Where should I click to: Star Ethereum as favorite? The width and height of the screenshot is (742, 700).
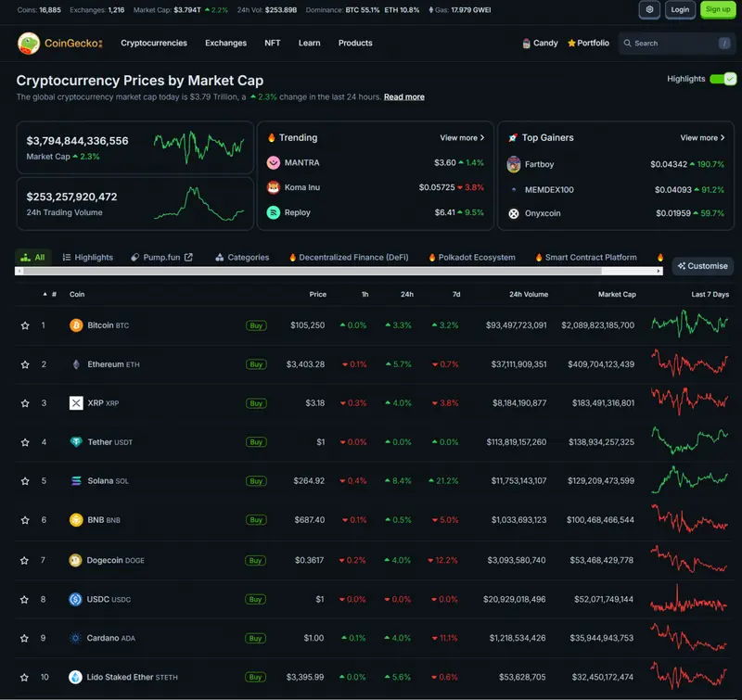pyautogui.click(x=25, y=364)
